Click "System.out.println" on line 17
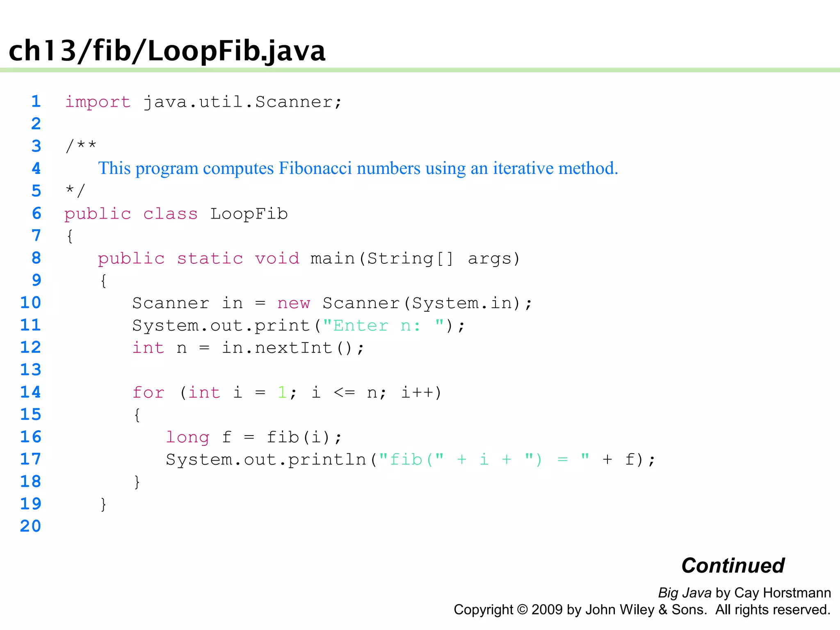This screenshot has height=630, width=840. coord(266,460)
